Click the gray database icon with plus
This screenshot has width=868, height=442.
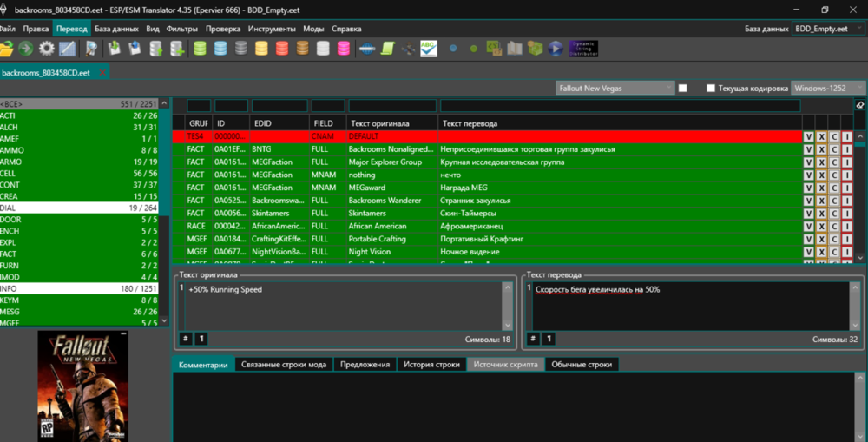click(177, 49)
